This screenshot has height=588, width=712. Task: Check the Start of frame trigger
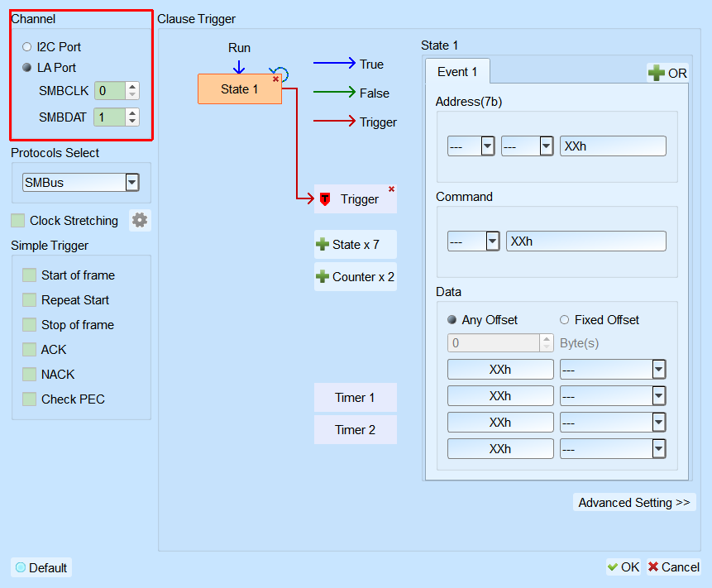[x=30, y=275]
